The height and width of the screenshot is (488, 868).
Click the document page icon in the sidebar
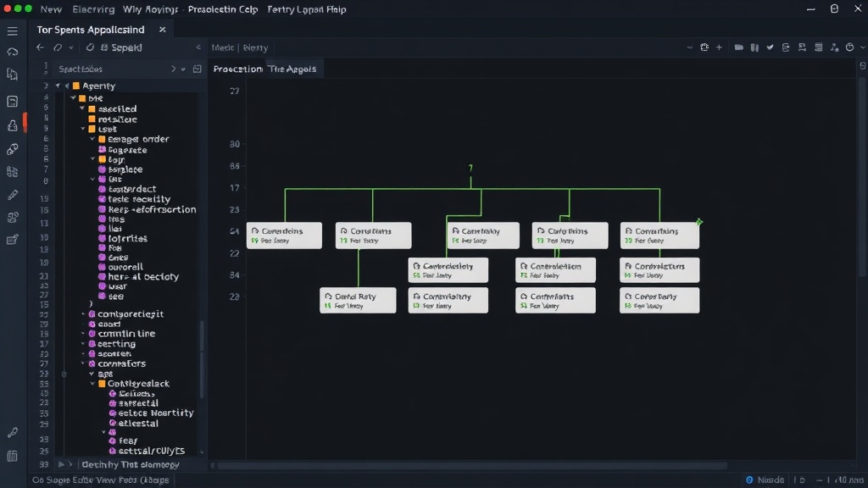click(x=12, y=102)
